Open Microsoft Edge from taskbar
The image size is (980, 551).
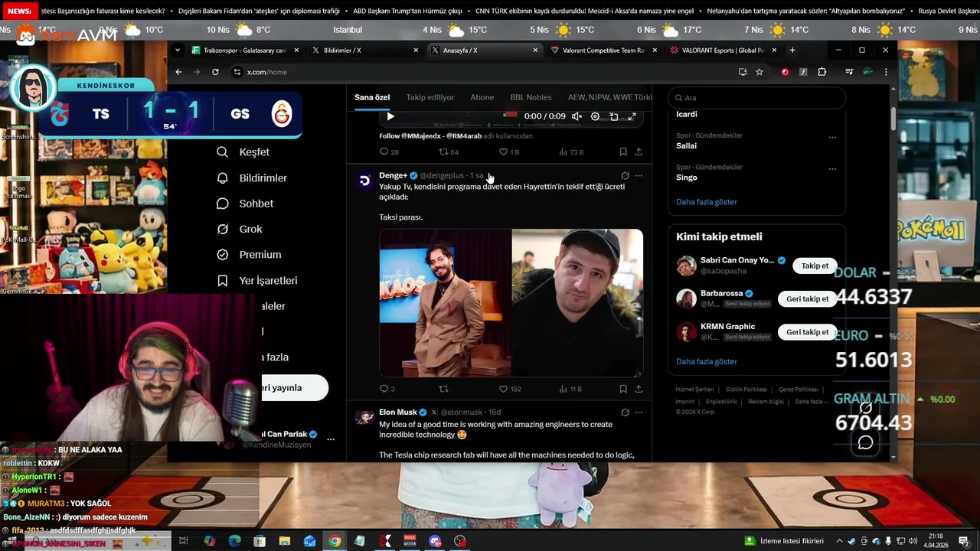[234, 541]
